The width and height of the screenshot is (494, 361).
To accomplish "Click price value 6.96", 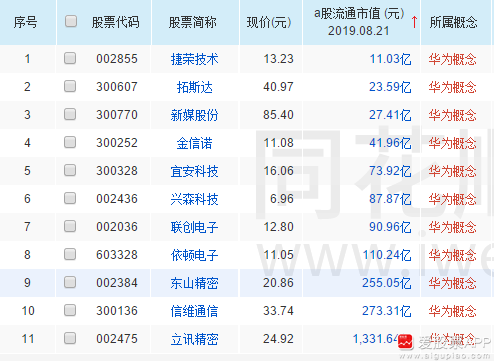I will tap(282, 199).
